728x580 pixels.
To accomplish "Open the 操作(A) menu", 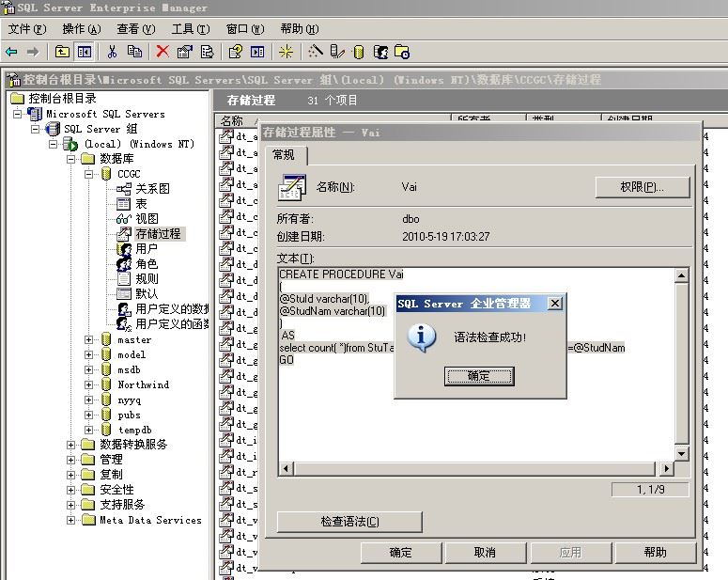I will [82, 29].
